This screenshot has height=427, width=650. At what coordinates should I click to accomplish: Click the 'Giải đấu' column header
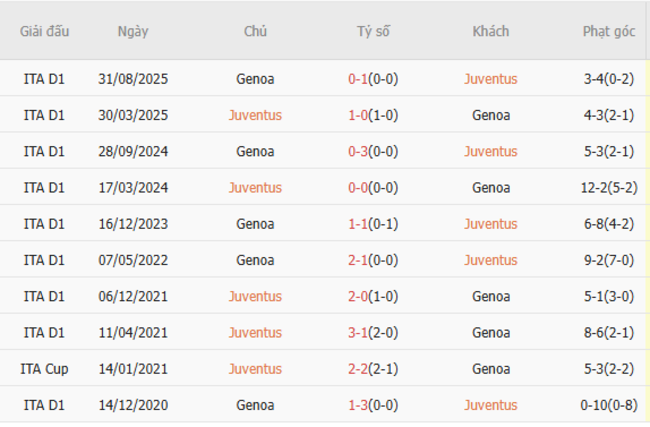[44, 31]
